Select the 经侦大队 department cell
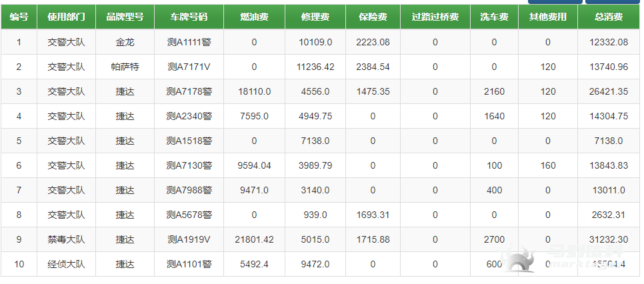Image resolution: width=644 pixels, height=284 pixels. [66, 264]
